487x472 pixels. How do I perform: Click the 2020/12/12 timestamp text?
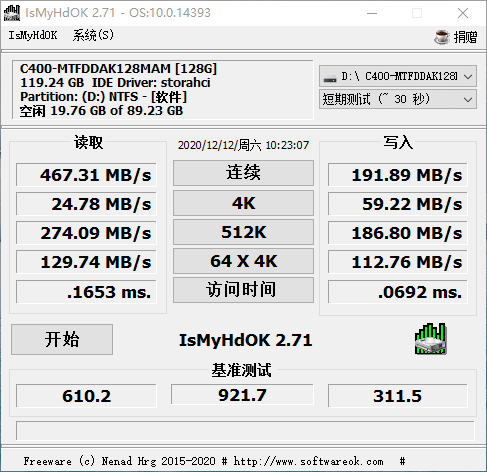coord(243,145)
